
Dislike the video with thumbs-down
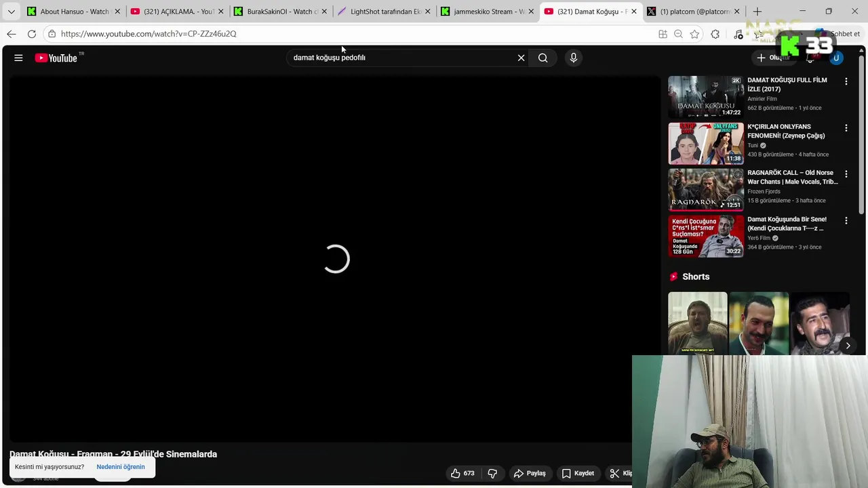click(x=493, y=473)
